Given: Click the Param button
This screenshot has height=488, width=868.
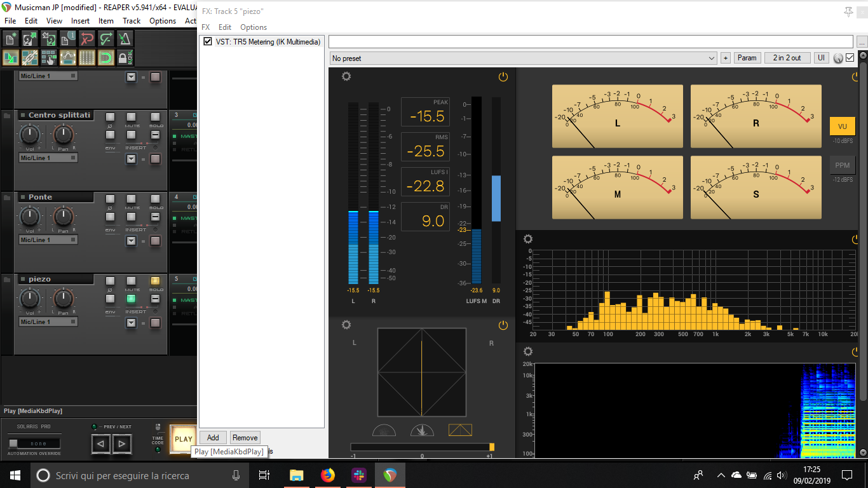Looking at the screenshot, I should tap(747, 58).
